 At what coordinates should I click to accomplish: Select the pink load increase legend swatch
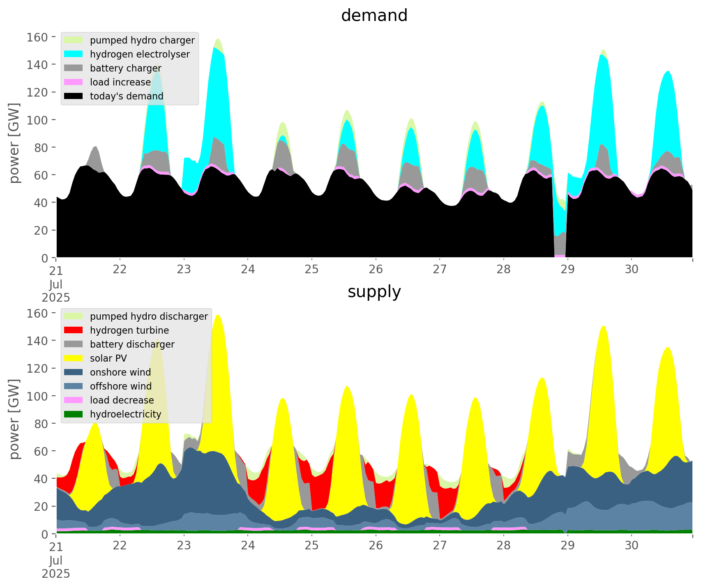[74, 82]
